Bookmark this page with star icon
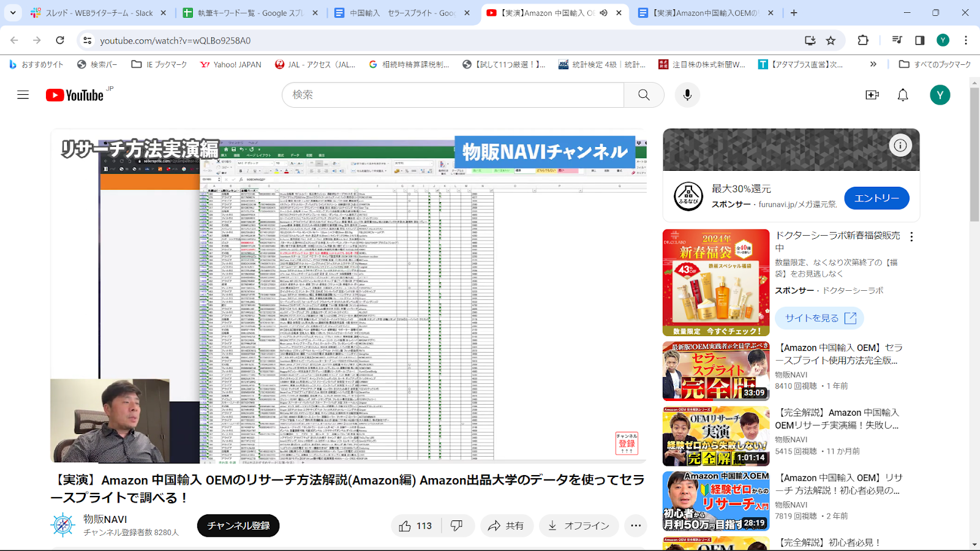This screenshot has width=980, height=551. pyautogui.click(x=831, y=40)
